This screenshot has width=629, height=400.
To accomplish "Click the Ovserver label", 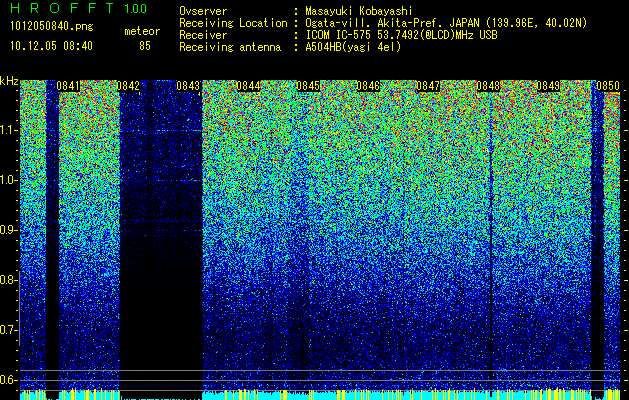I will (x=203, y=11).
